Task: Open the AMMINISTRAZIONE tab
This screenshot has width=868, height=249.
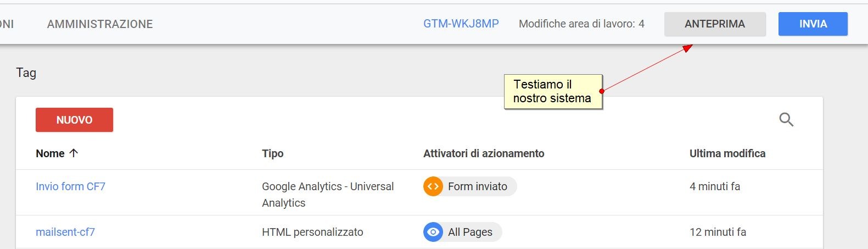Action: point(100,24)
